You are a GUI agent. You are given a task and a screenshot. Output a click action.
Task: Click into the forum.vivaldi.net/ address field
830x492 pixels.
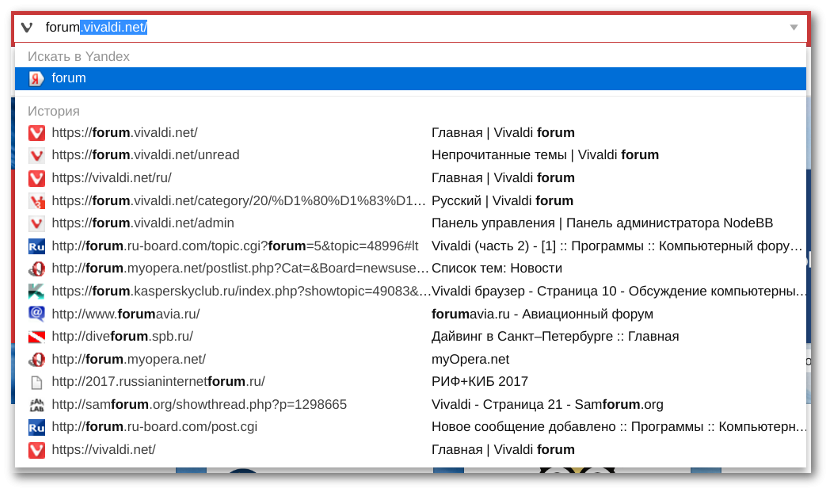click(410, 27)
